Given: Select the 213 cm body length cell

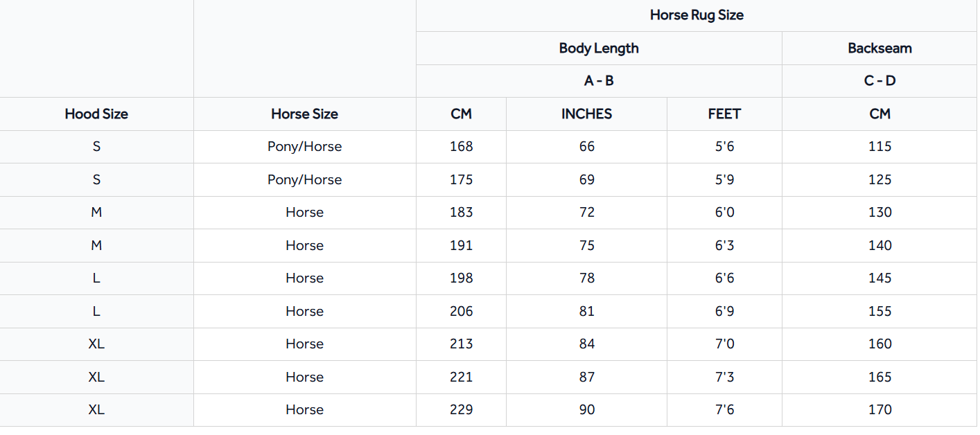Looking at the screenshot, I should point(461,344).
